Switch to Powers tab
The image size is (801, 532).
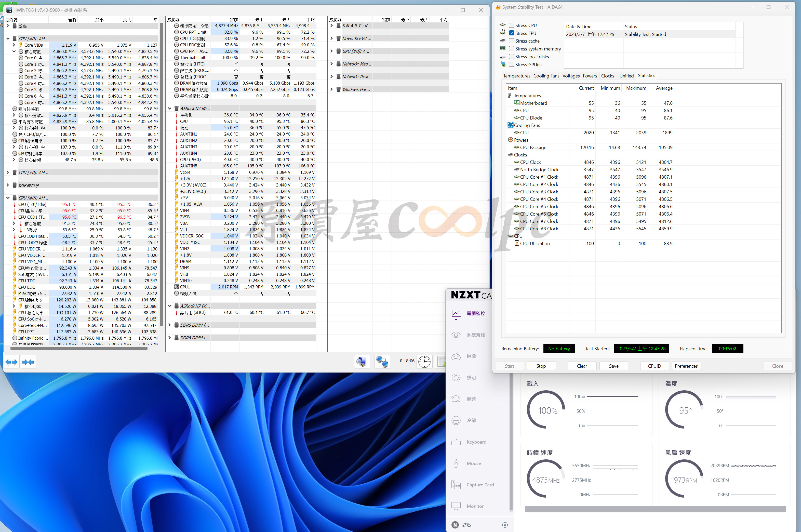click(x=590, y=76)
